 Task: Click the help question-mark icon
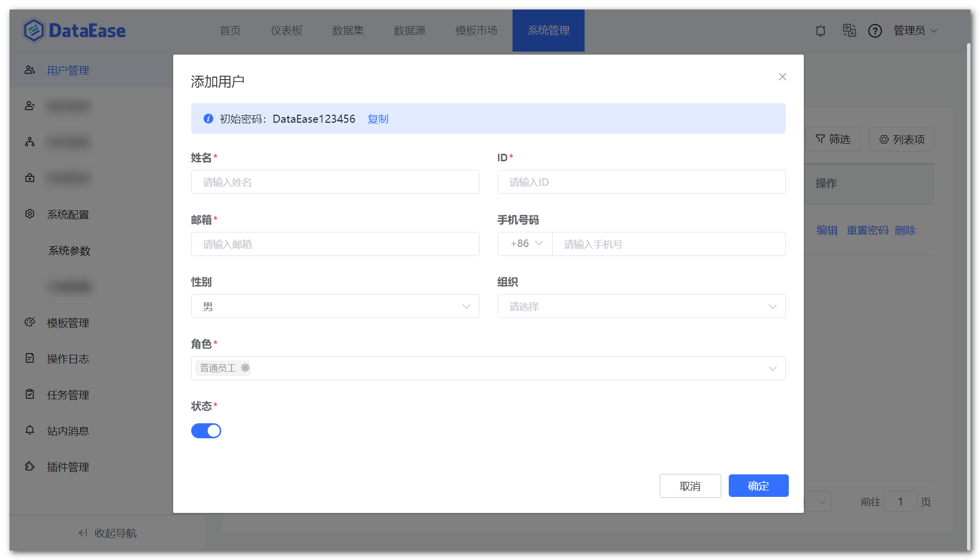[875, 31]
